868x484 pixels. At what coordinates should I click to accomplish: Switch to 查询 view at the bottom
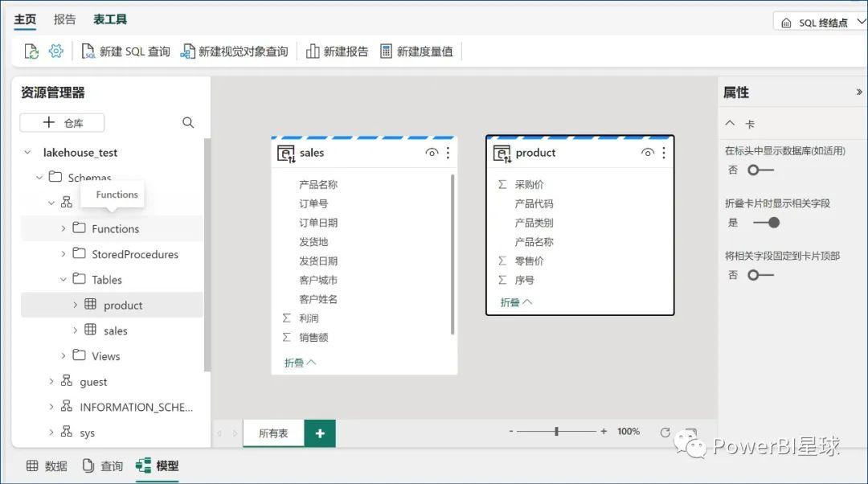pos(102,465)
